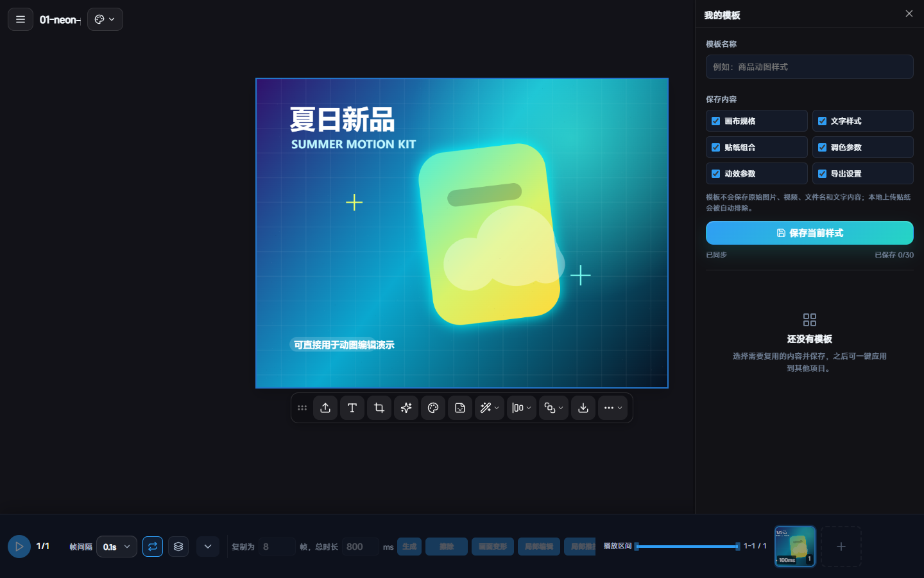This screenshot has width=924, height=578.
Task: Expand the group layers dropdown
Action: (x=554, y=408)
